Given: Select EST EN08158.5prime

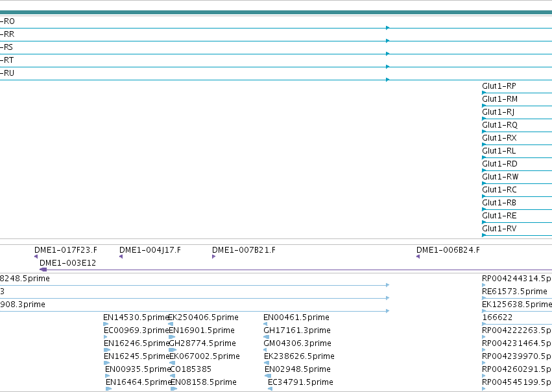Looking at the screenshot, I should click(204, 382).
